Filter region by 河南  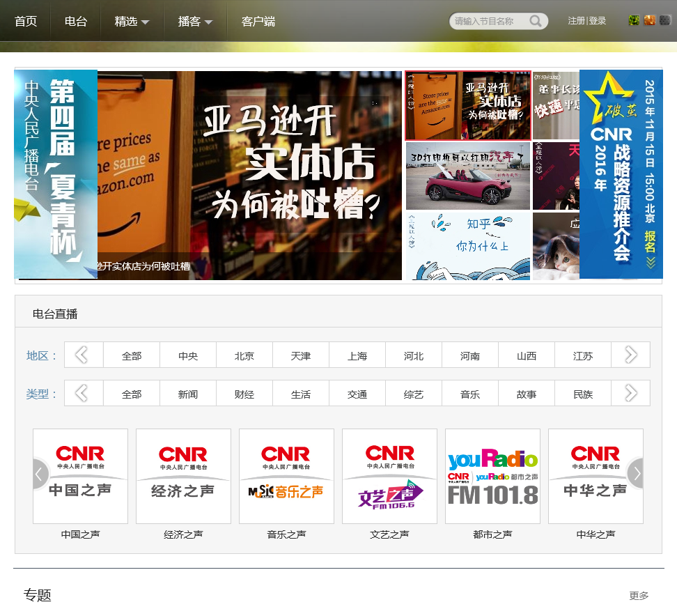pyautogui.click(x=470, y=356)
